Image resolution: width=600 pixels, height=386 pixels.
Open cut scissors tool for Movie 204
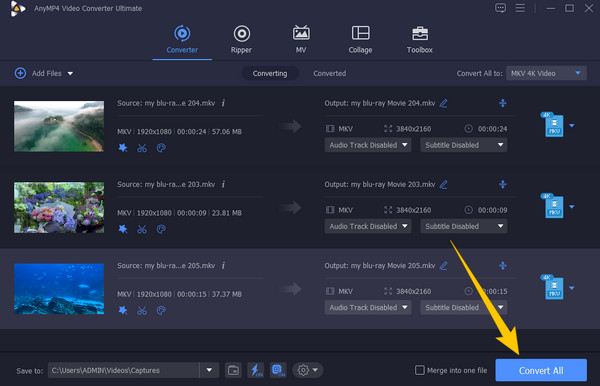142,148
